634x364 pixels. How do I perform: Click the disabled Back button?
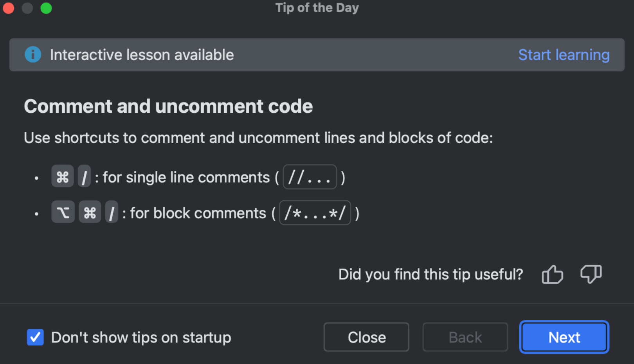[x=465, y=337]
